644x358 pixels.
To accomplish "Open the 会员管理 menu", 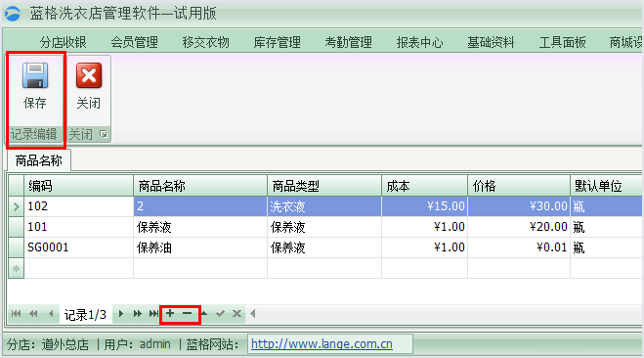I will [x=134, y=42].
